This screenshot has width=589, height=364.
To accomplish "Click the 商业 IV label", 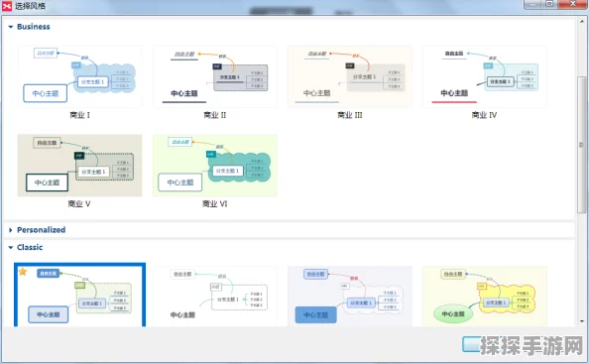I will point(484,115).
